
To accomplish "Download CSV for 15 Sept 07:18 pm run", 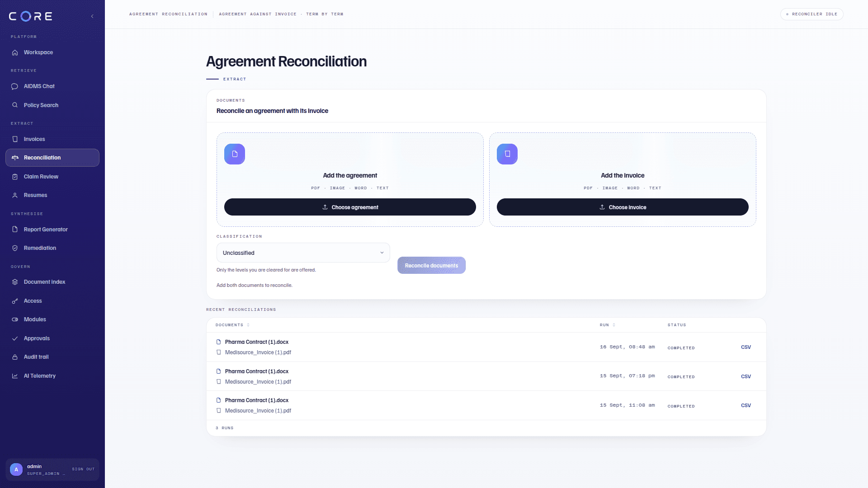I will point(746,376).
